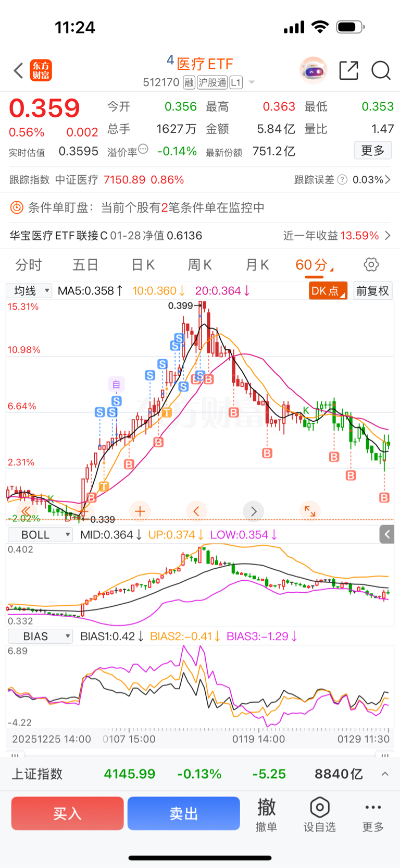Open BOLL indicator dropdown

(x=40, y=535)
